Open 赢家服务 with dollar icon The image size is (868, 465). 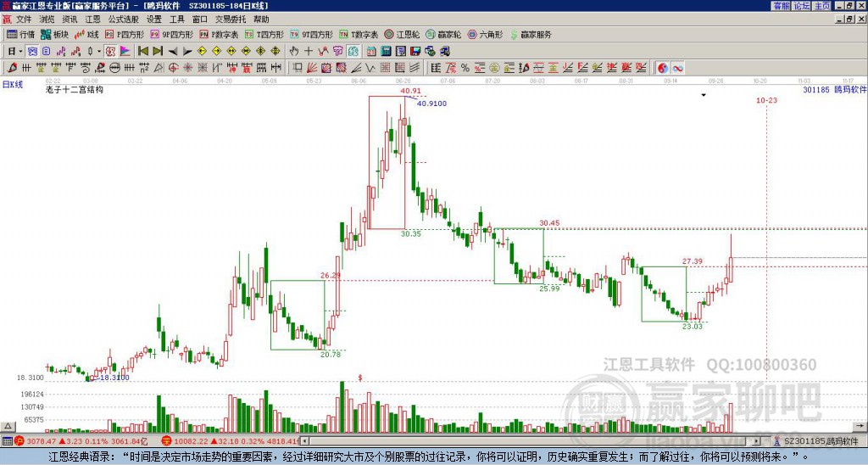[x=531, y=34]
